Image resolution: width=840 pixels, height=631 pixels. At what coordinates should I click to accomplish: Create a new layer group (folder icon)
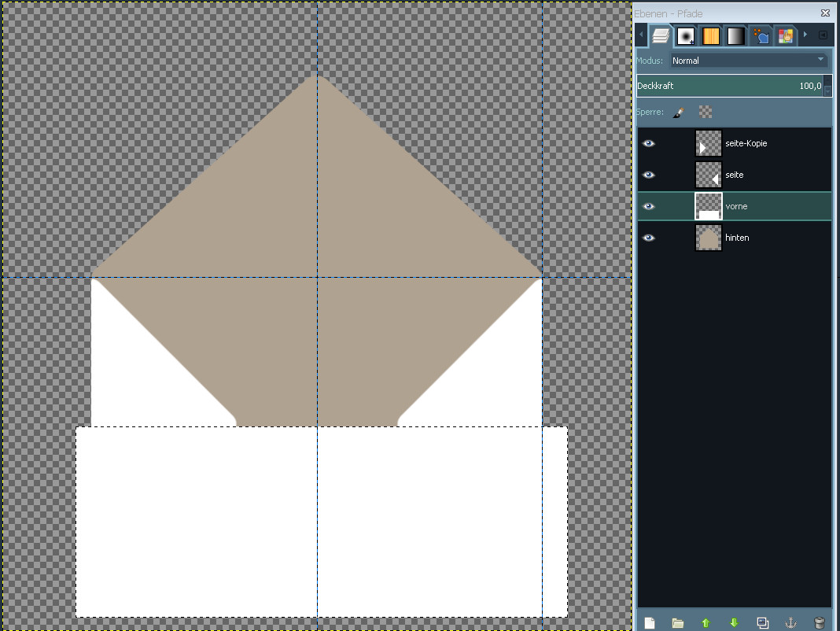tap(677, 623)
